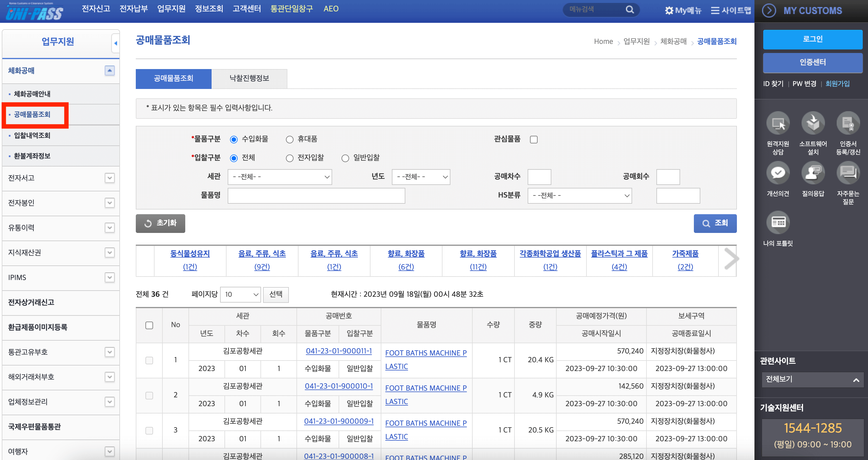868x460 pixels.
Task: Open the HS분류 dropdown
Action: pyautogui.click(x=579, y=196)
